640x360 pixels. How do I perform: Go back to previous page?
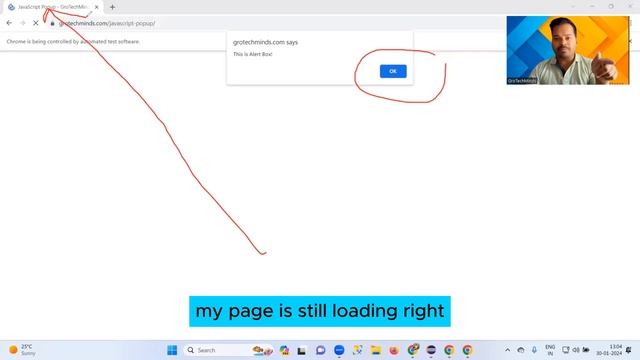9,23
